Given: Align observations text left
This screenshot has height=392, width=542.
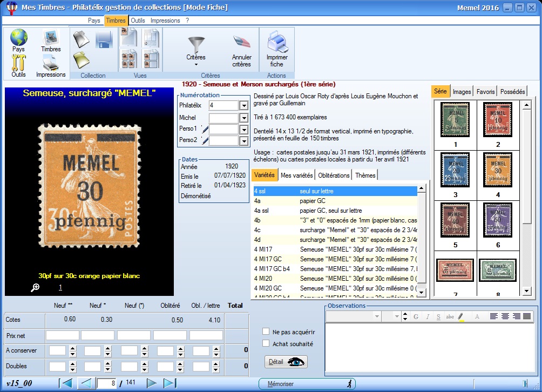Looking at the screenshot, I should (494, 316).
